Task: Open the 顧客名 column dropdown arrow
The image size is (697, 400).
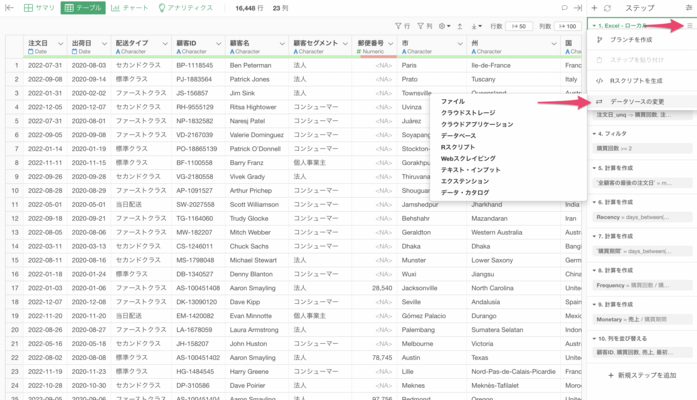Action: (282, 44)
